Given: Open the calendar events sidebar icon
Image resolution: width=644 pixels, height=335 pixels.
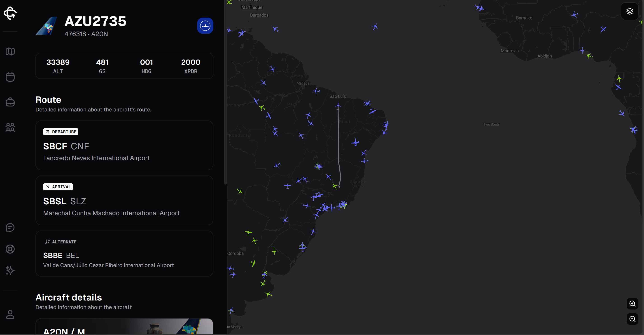Looking at the screenshot, I should [x=10, y=76].
